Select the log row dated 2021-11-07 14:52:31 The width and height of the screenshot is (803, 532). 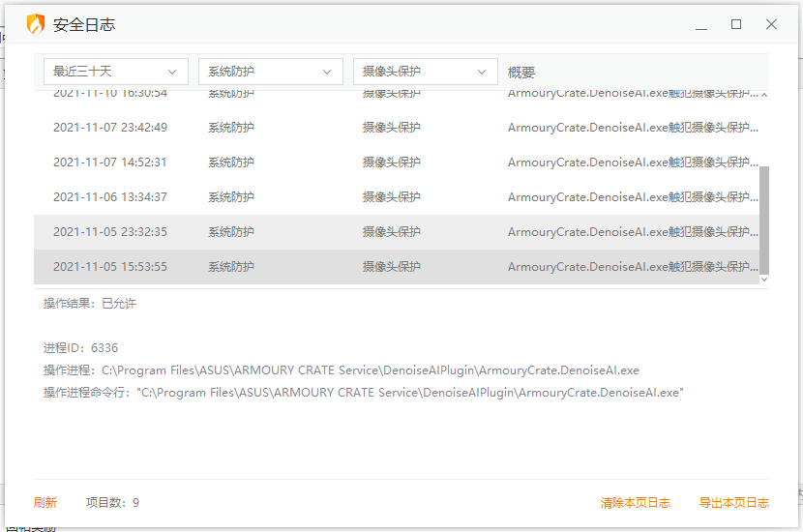pos(397,163)
